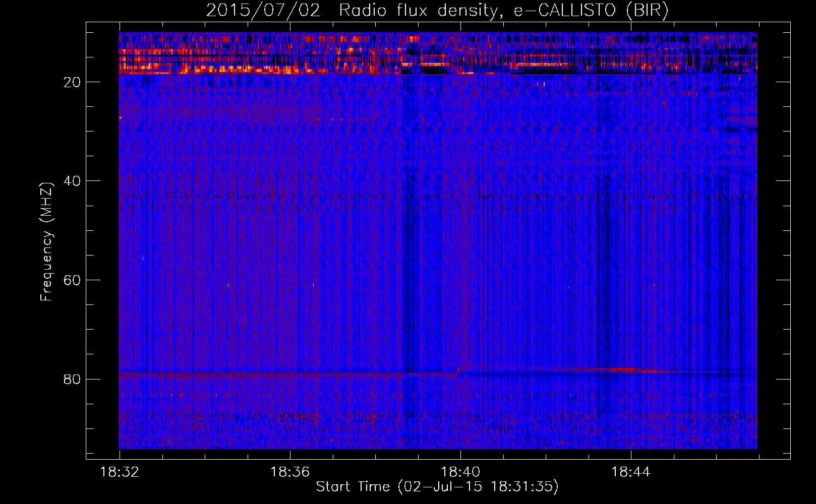Click the 'Frequency (MHZ)' axis label
Screen dimensions: 816x504
pos(46,242)
